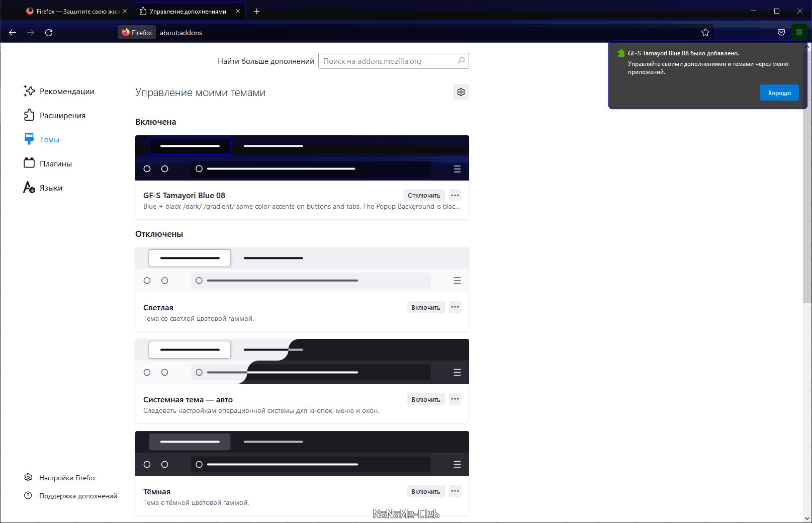Screen dimensions: 812x523
Task: Click the browser back arrow
Action: (13, 33)
